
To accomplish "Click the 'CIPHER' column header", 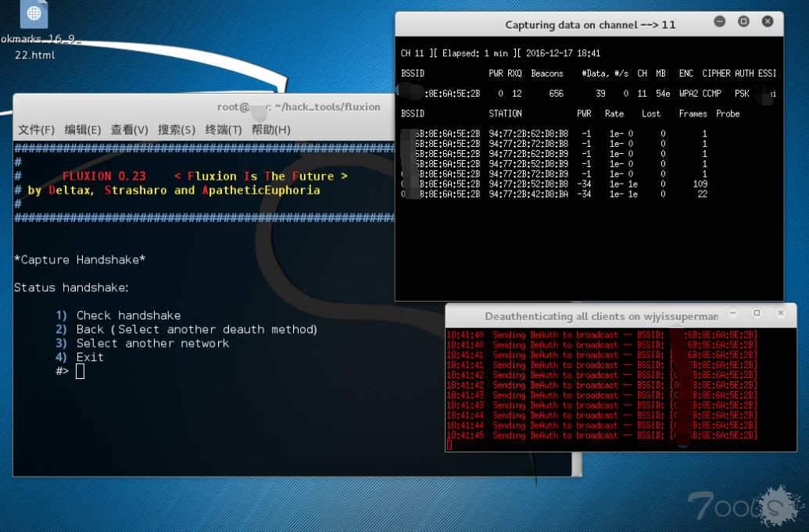I will pos(716,73).
